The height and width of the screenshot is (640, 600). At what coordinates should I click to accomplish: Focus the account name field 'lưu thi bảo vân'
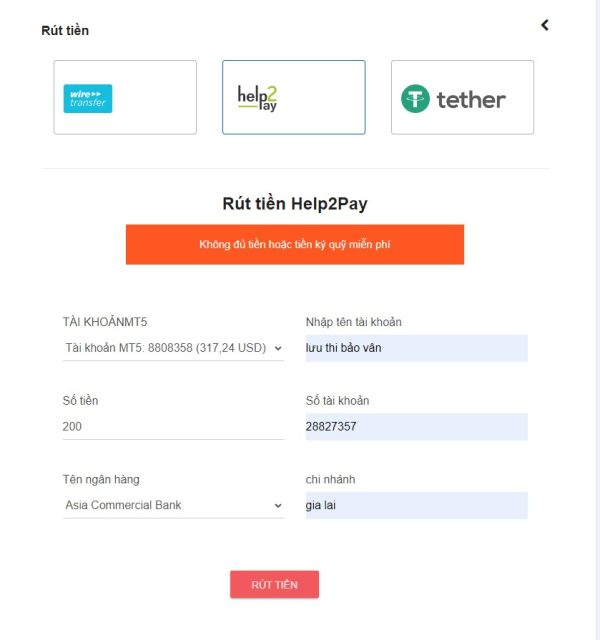(x=416, y=348)
